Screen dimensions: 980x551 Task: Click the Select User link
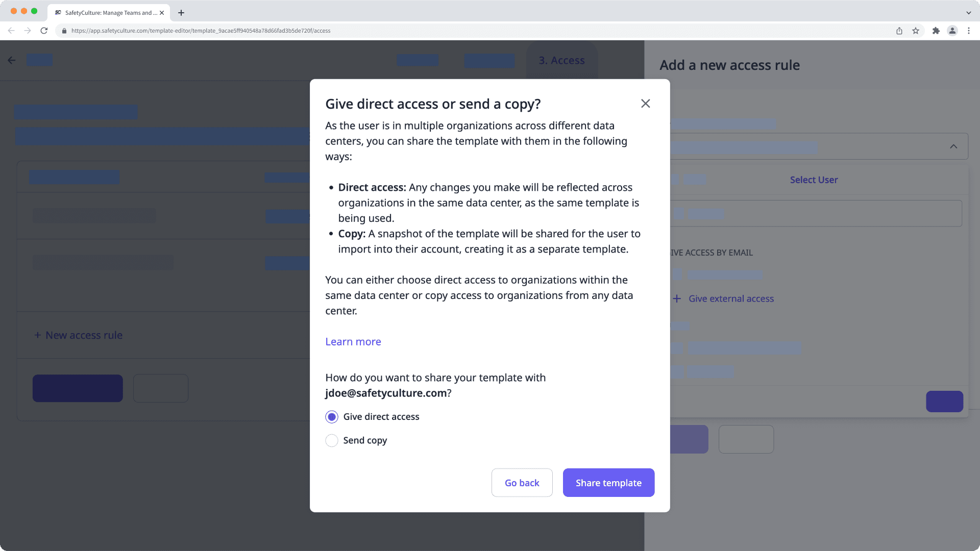pyautogui.click(x=814, y=180)
